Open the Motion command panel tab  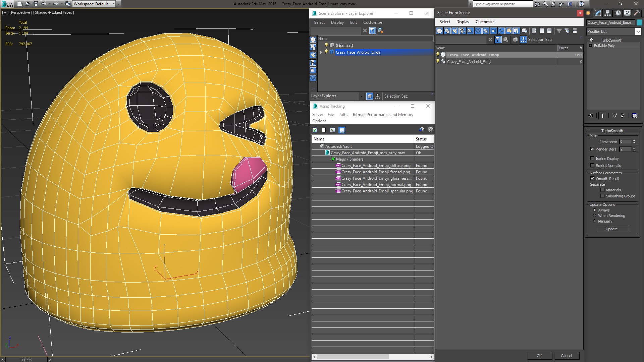coord(618,13)
